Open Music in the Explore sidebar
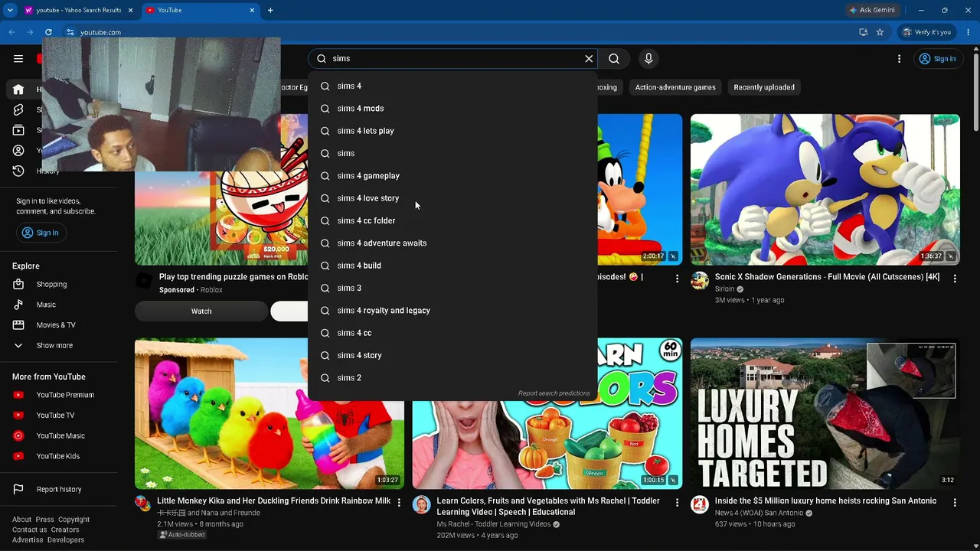This screenshot has height=551, width=980. click(46, 305)
